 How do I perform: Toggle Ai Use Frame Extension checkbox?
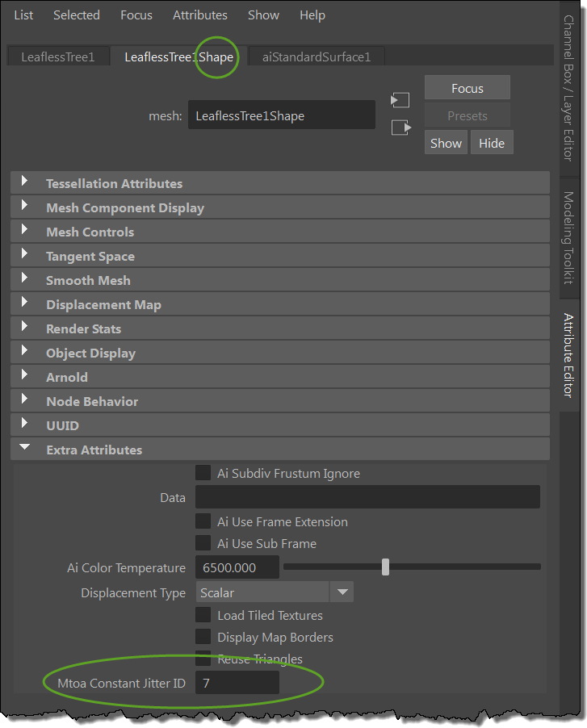click(x=203, y=521)
